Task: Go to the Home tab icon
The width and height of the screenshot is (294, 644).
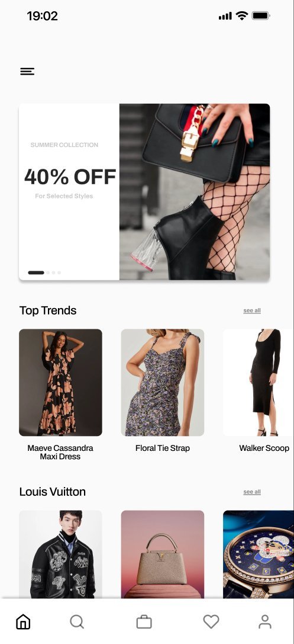Action: (23, 621)
